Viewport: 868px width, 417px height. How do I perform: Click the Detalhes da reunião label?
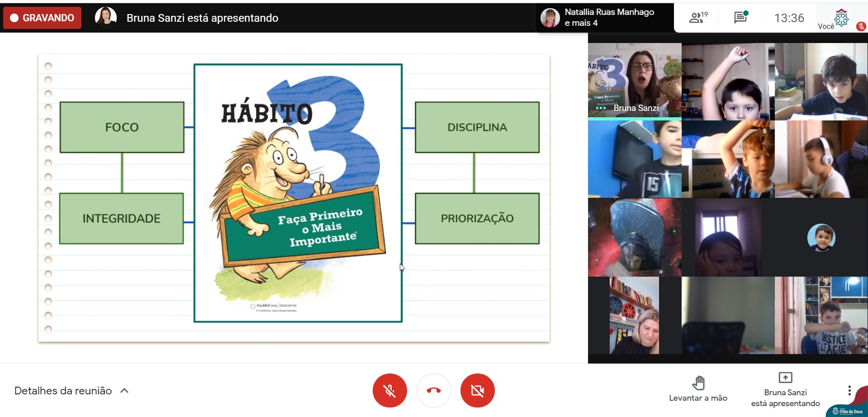63,391
